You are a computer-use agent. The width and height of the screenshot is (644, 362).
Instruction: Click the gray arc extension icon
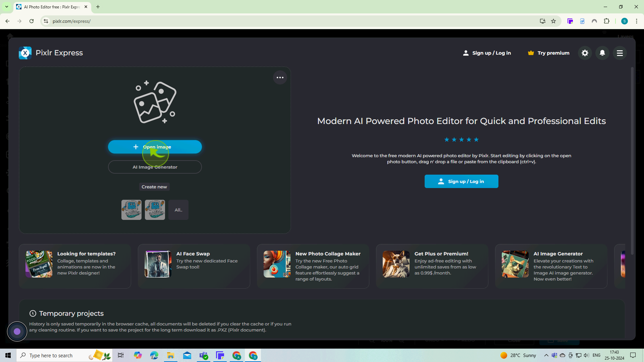click(x=594, y=21)
